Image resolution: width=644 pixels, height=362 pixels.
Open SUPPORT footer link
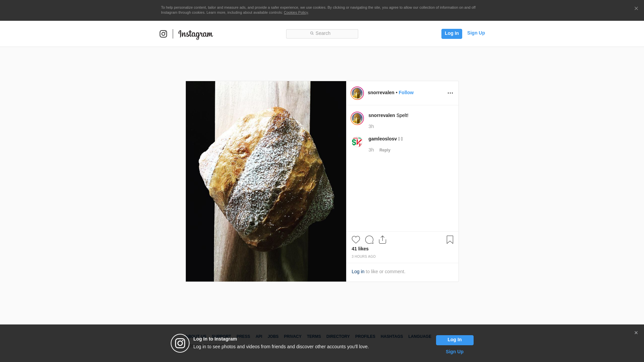coord(221,337)
